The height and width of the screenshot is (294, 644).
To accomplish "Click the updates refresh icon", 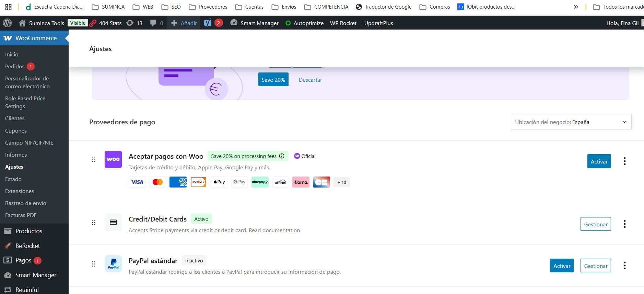I will 130,23.
